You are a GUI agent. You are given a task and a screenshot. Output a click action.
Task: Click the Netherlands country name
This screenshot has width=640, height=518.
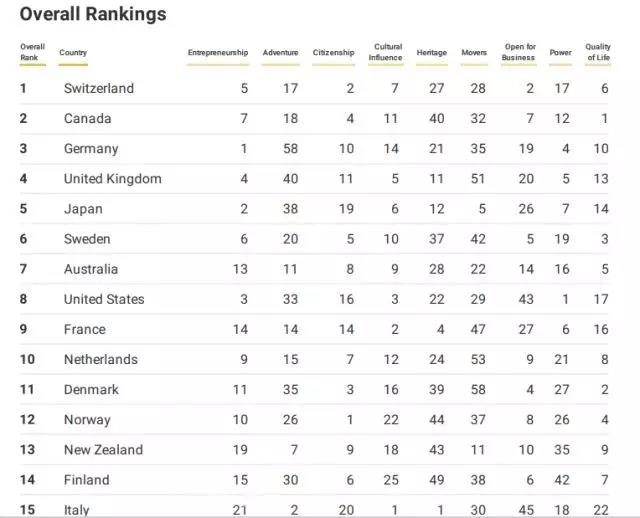click(x=101, y=359)
